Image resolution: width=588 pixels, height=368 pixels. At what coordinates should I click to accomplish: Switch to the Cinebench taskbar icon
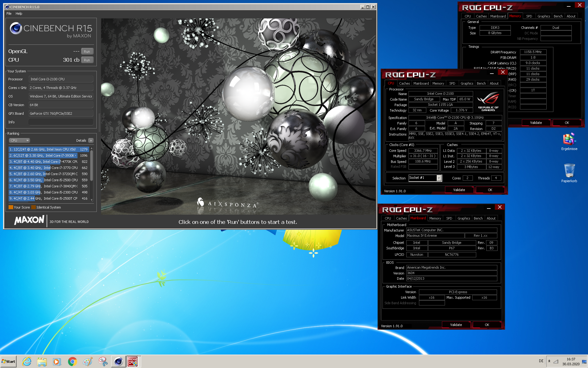[118, 362]
